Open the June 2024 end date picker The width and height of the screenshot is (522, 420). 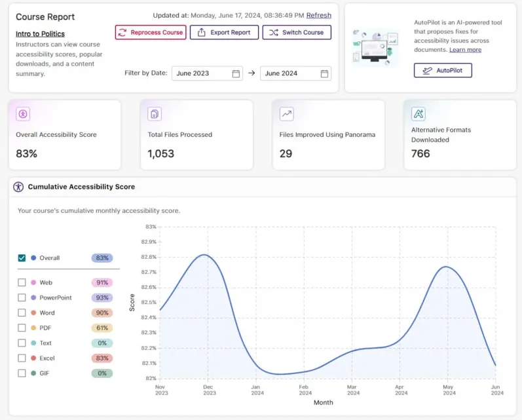point(289,73)
